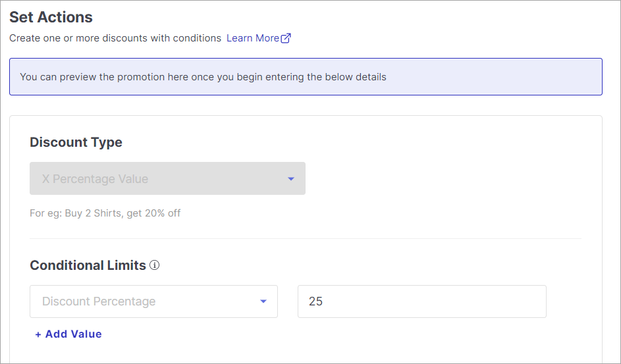Click the divider line above Conditional Limits
Viewport: 621px width, 364px height.
point(306,238)
